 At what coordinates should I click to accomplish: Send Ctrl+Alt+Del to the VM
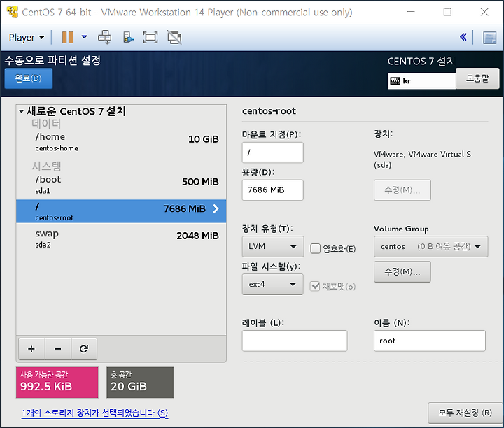(105, 37)
